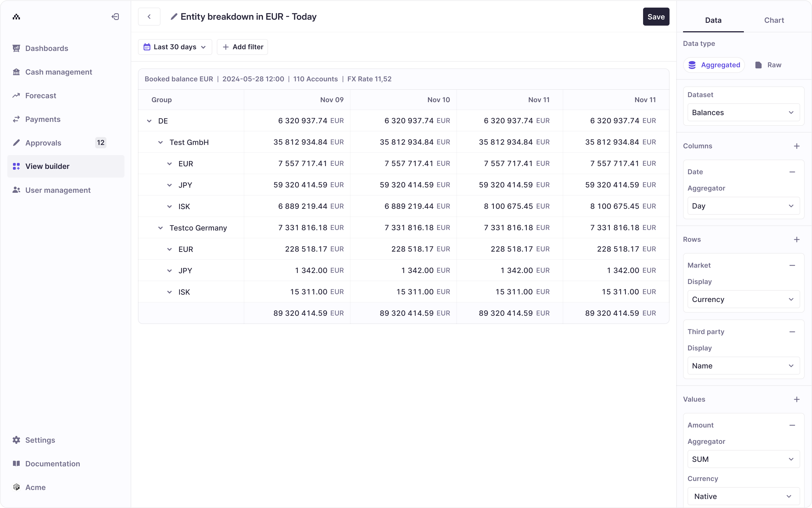Open Last 30 days date dropdown
Viewport: 812px width, 508px height.
pyautogui.click(x=175, y=47)
